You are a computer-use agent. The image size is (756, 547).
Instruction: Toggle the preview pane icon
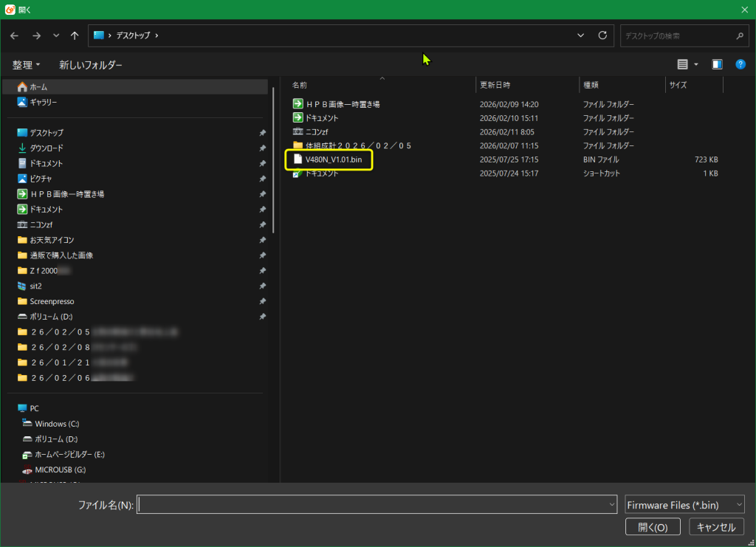tap(717, 65)
